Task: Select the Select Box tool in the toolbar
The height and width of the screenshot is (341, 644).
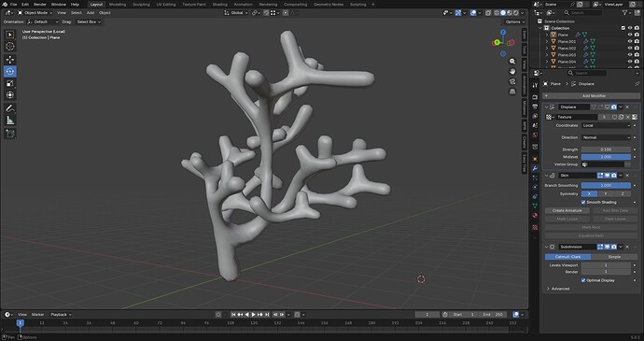Action: point(10,35)
